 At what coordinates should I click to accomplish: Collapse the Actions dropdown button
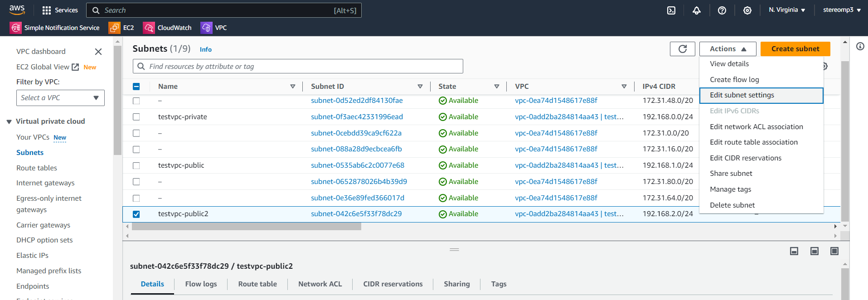pyautogui.click(x=727, y=49)
